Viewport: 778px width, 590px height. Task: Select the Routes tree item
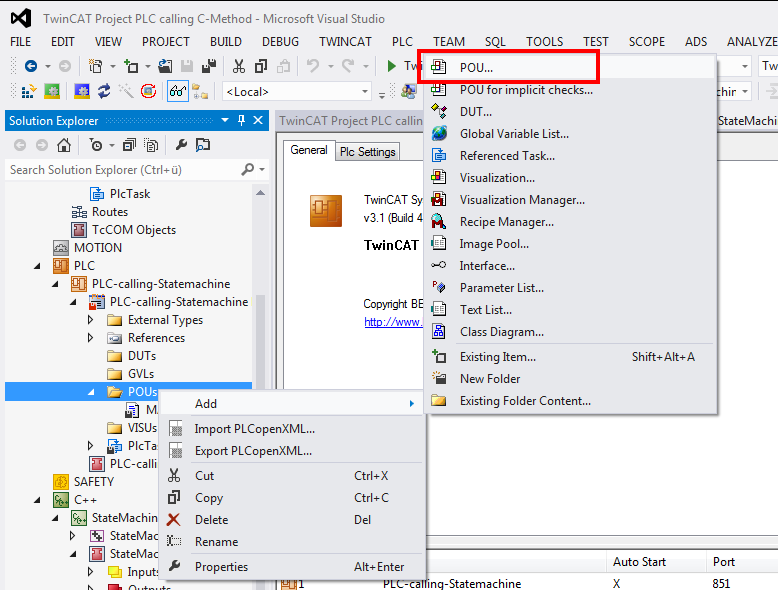coord(110,212)
